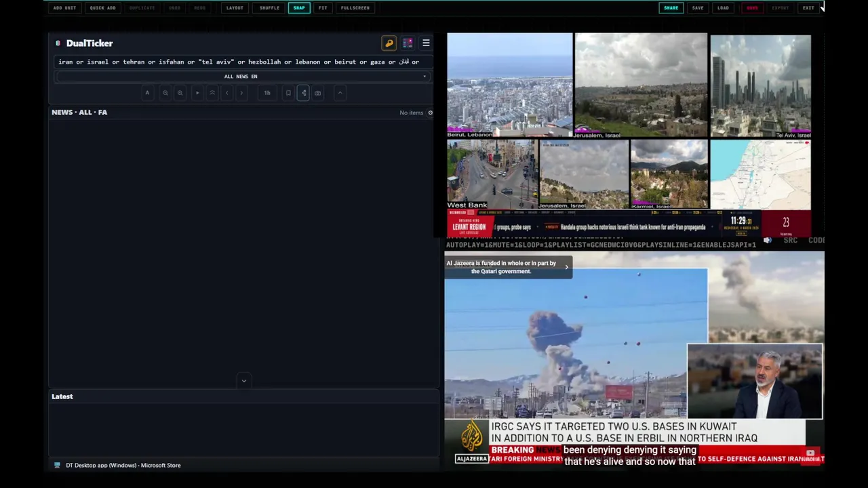Screen dimensions: 868x488
Task: Select the Tel Aviv, Israel webcam feed
Action: [760, 86]
